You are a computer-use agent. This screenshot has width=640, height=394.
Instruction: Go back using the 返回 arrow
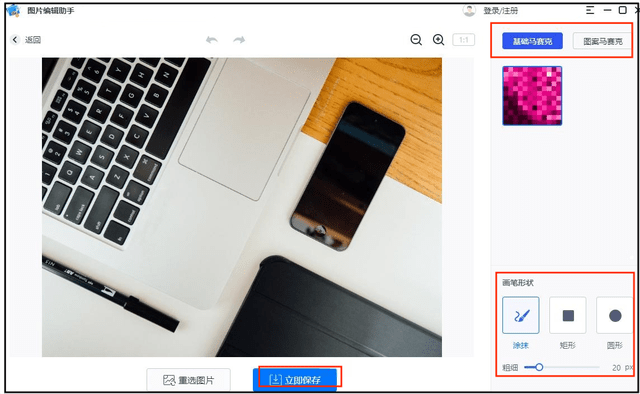coord(15,40)
